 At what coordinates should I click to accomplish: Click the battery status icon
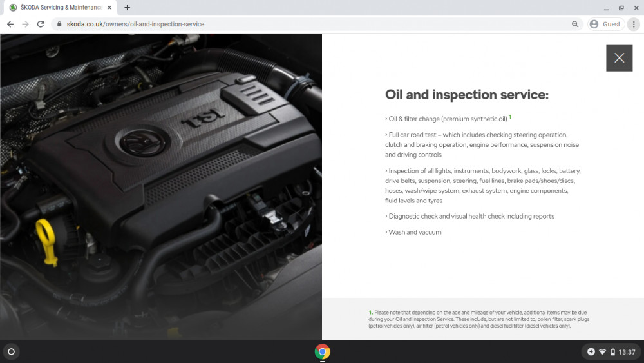[613, 352]
